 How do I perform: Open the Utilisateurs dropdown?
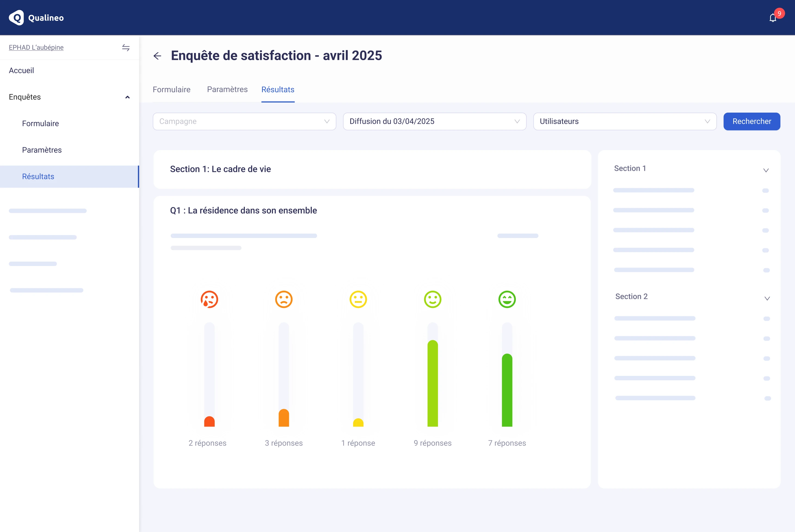(624, 122)
